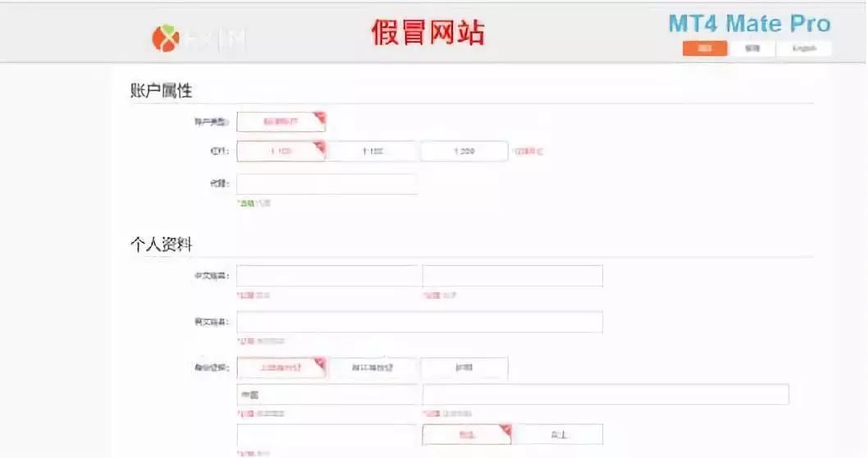This screenshot has width=868, height=458.
Task: Select the highlighted gender option
Action: pyautogui.click(x=466, y=434)
